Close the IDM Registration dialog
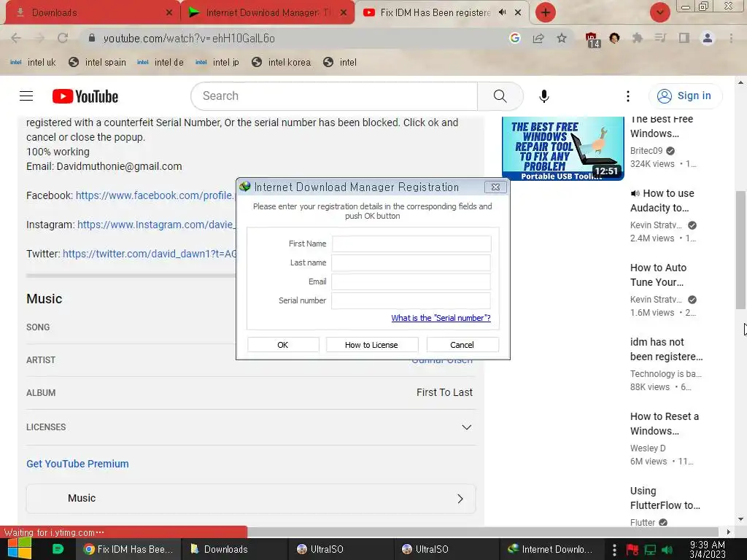The width and height of the screenshot is (747, 560). [495, 187]
